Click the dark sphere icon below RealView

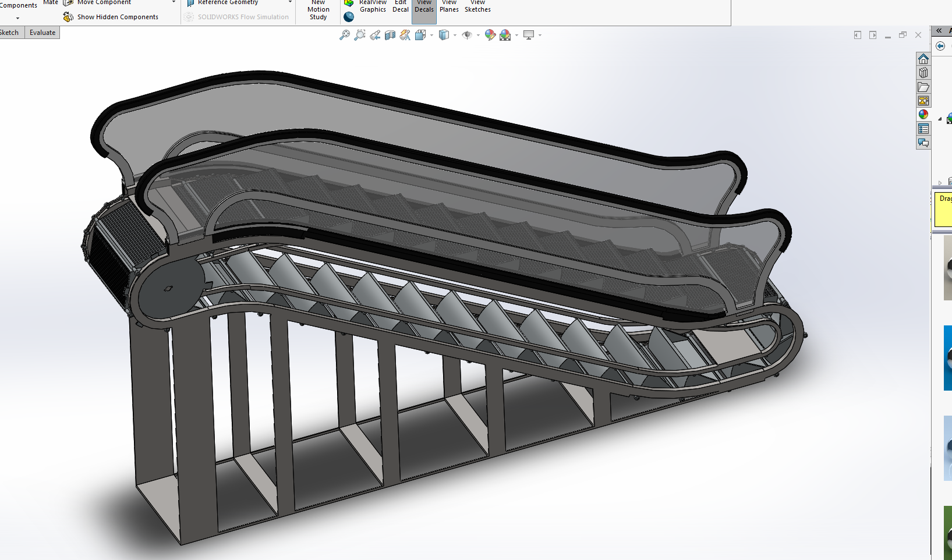pyautogui.click(x=349, y=17)
